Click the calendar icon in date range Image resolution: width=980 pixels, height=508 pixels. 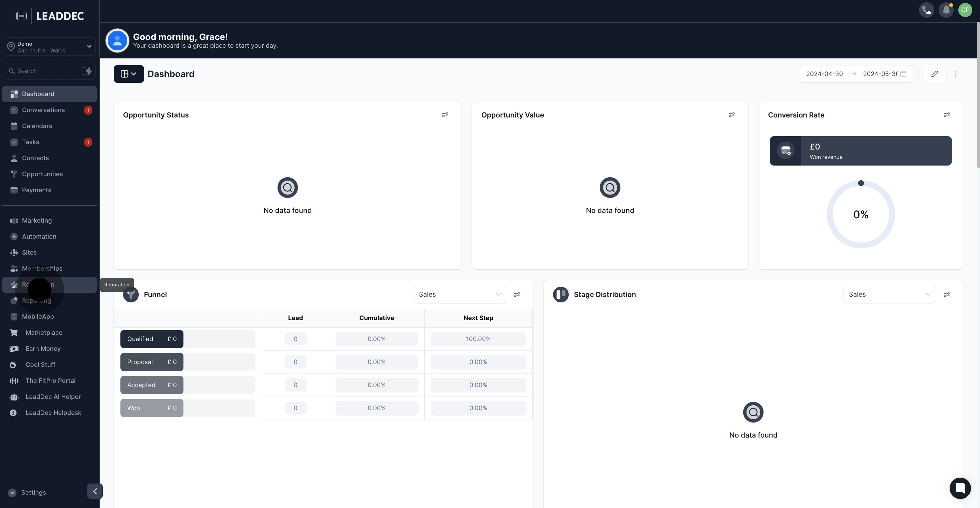903,74
